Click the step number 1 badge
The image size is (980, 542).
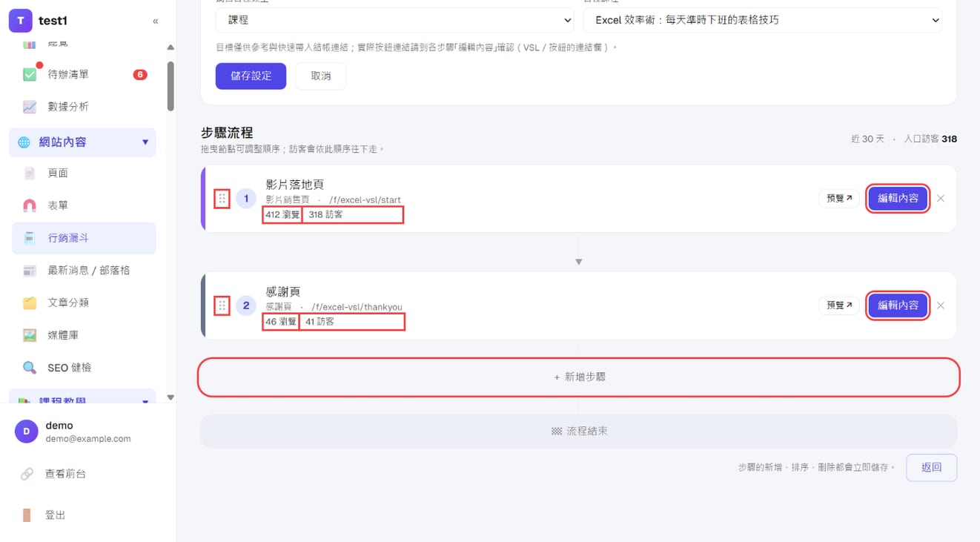[246, 199]
